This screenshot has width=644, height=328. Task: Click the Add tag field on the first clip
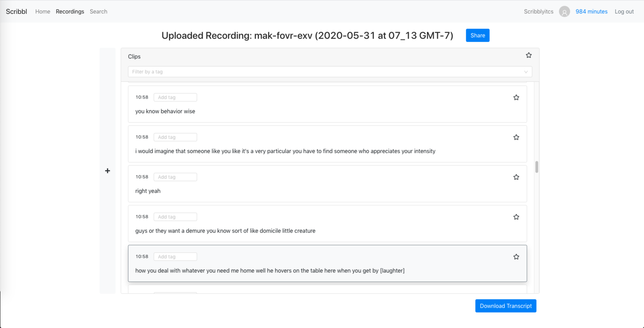(175, 97)
